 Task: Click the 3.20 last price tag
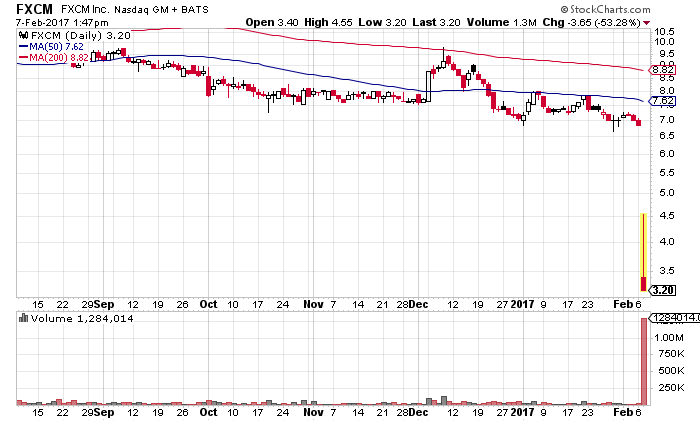coord(662,291)
